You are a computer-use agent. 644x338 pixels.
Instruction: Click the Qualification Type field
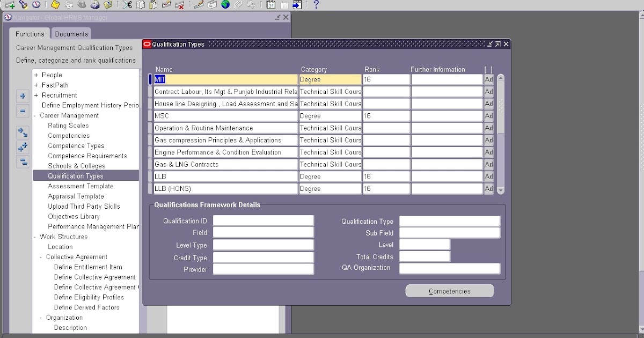450,221
